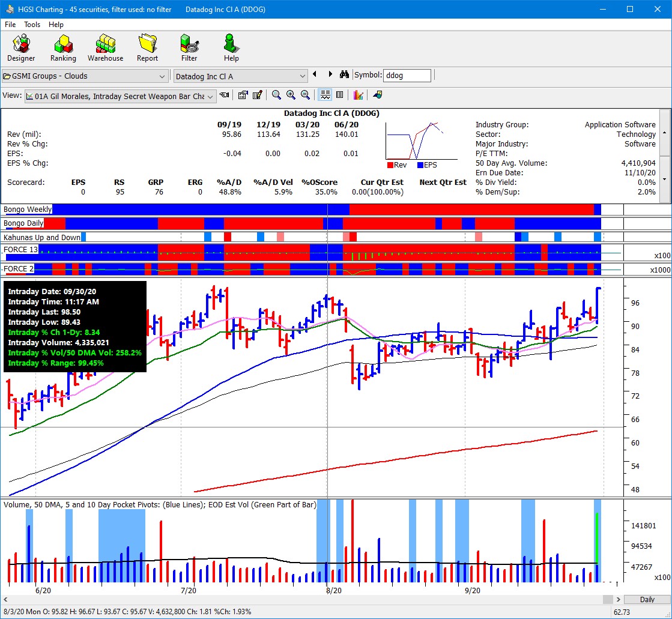Click the Bongo Daily indicator label

click(23, 223)
